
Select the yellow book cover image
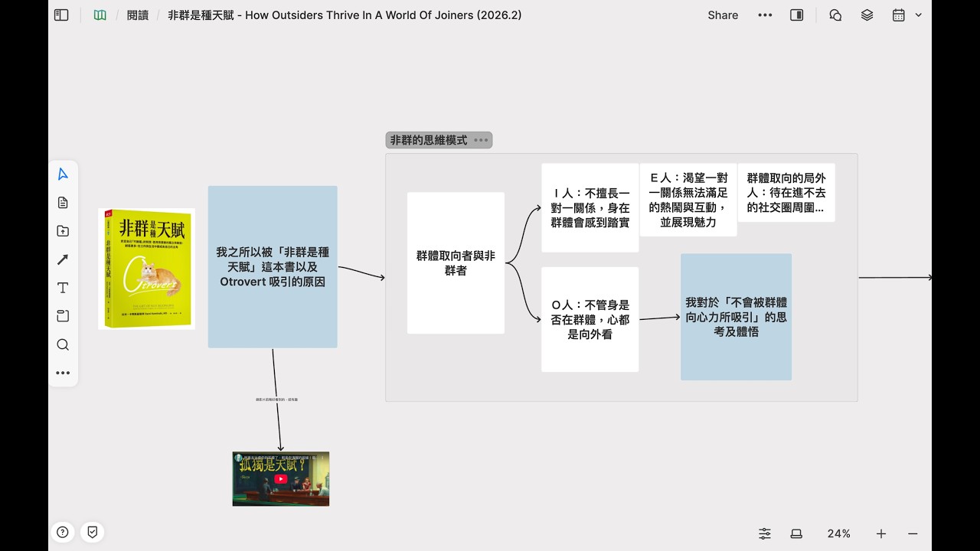146,269
